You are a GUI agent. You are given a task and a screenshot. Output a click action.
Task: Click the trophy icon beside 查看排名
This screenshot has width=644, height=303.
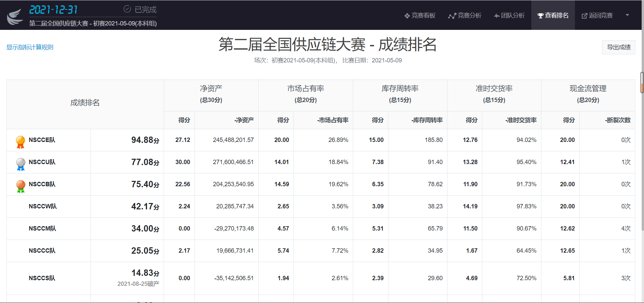coord(540,16)
